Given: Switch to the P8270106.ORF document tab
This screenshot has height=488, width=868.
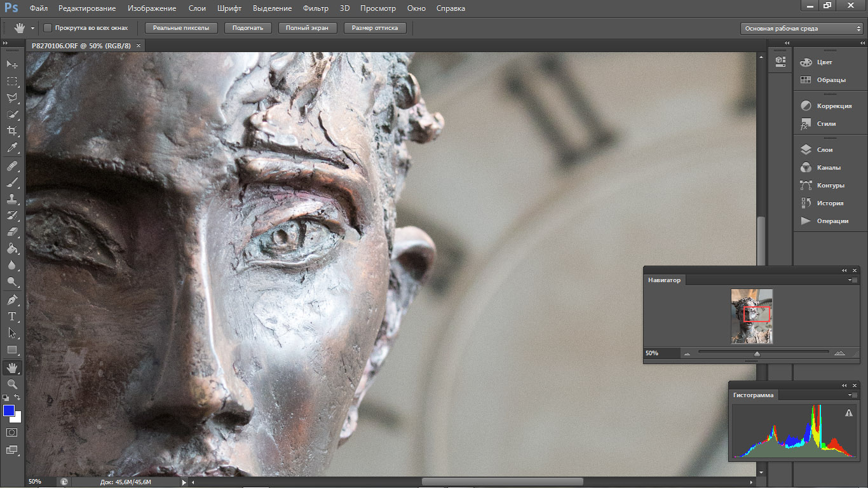Looking at the screenshot, I should pos(81,46).
